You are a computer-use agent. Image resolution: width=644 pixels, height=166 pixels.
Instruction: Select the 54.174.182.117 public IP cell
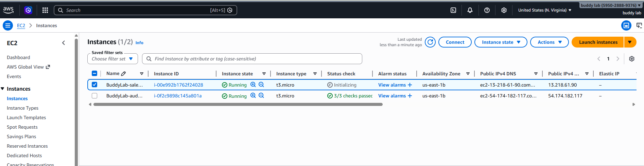pyautogui.click(x=565, y=96)
